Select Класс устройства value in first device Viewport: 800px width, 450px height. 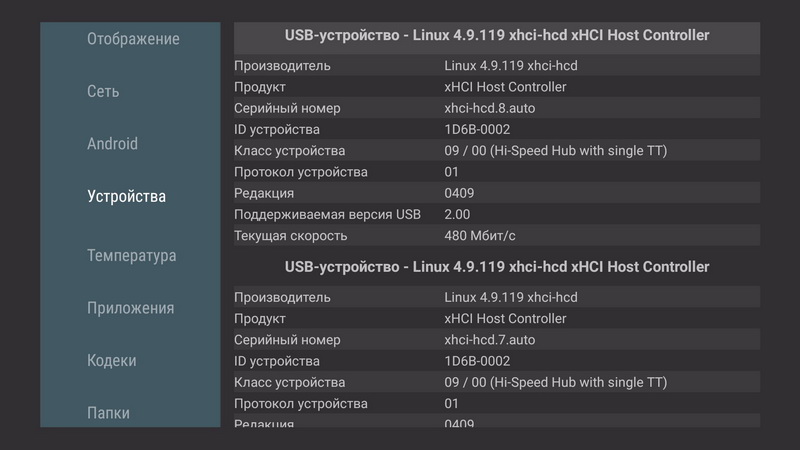click(x=555, y=151)
